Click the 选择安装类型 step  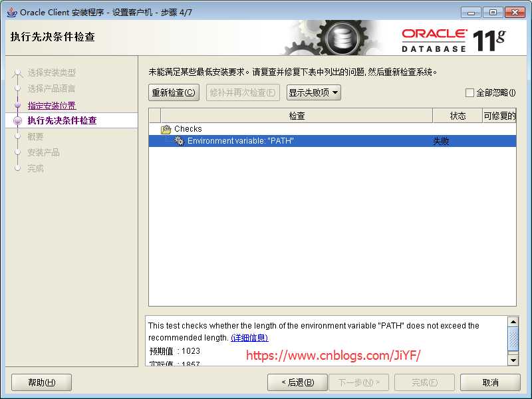(51, 72)
